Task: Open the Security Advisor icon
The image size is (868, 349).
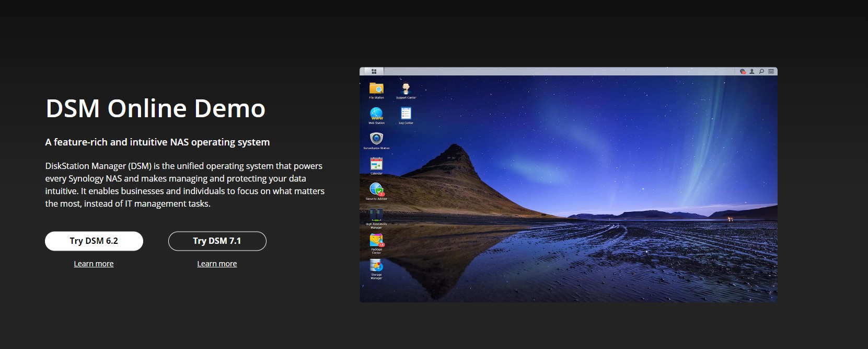Action: pos(376,190)
